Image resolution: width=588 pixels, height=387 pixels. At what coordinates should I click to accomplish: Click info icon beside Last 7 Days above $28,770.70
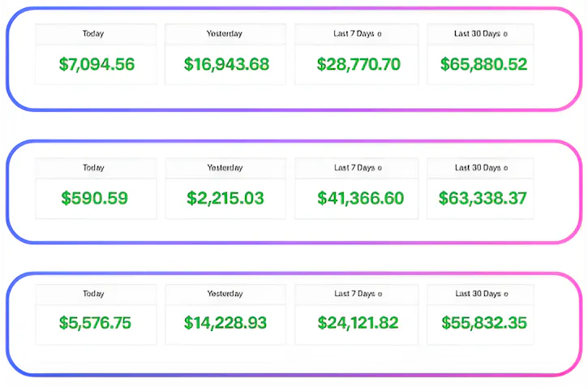coord(380,34)
